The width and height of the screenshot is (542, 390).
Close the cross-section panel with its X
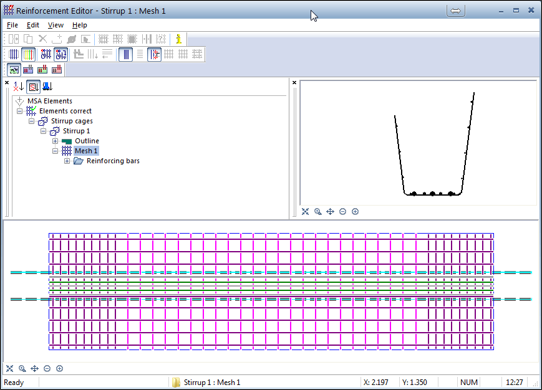click(294, 83)
